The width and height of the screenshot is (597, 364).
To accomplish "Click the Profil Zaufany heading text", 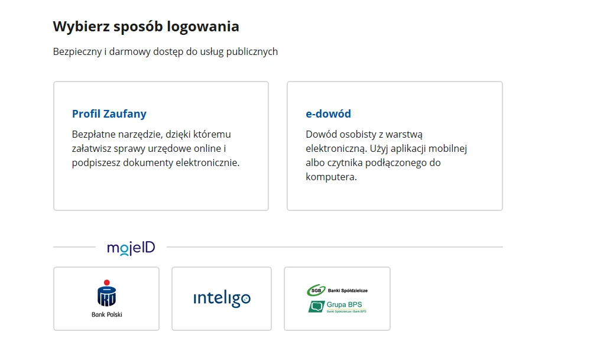I will pos(109,113).
